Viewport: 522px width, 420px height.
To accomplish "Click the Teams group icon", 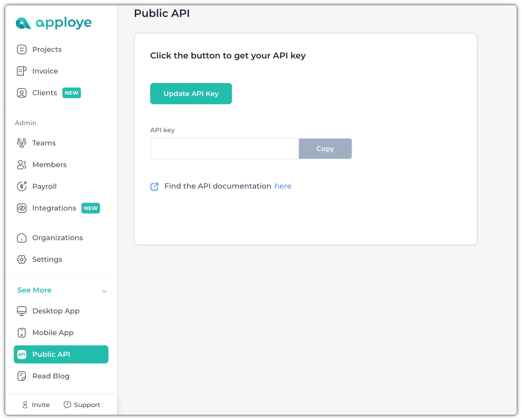I will click(x=22, y=143).
